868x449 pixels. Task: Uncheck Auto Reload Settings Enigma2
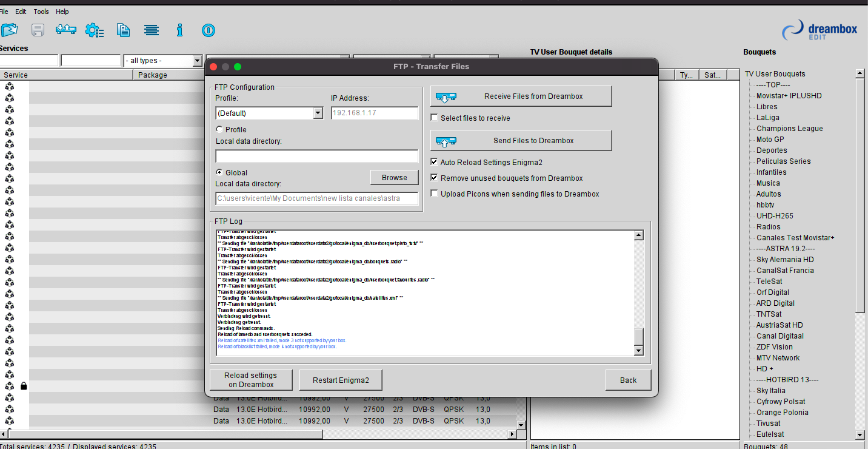(434, 162)
